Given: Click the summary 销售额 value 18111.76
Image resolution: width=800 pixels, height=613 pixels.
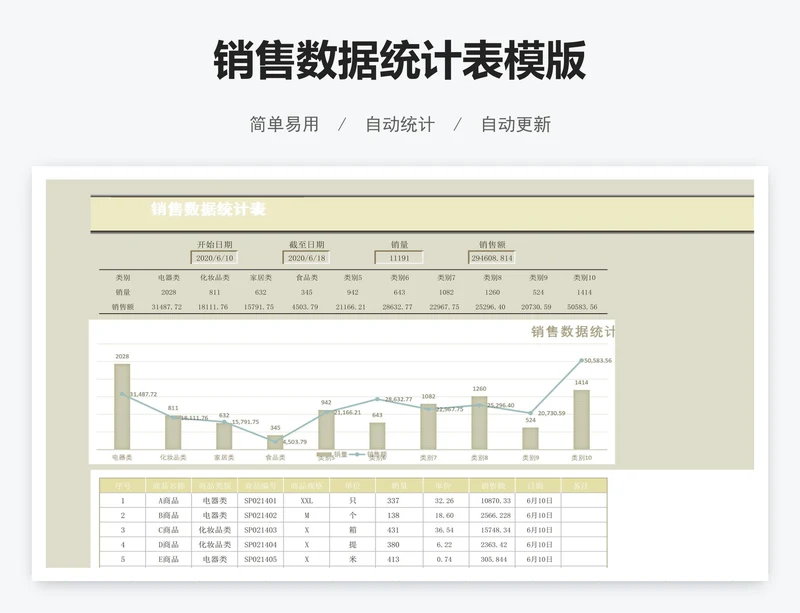Looking at the screenshot, I should (x=213, y=307).
